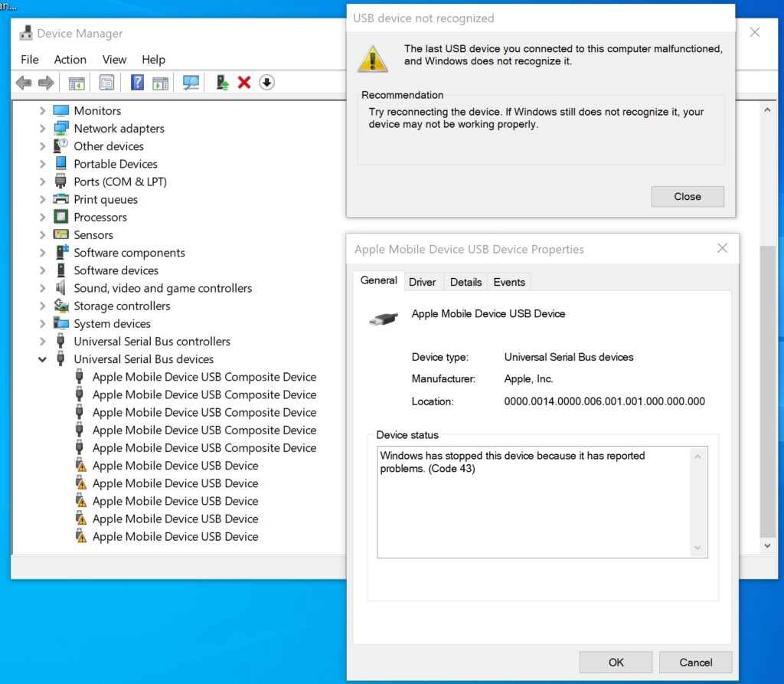Click the blue question mark Help icon
This screenshot has width=784, height=684.
[x=137, y=83]
